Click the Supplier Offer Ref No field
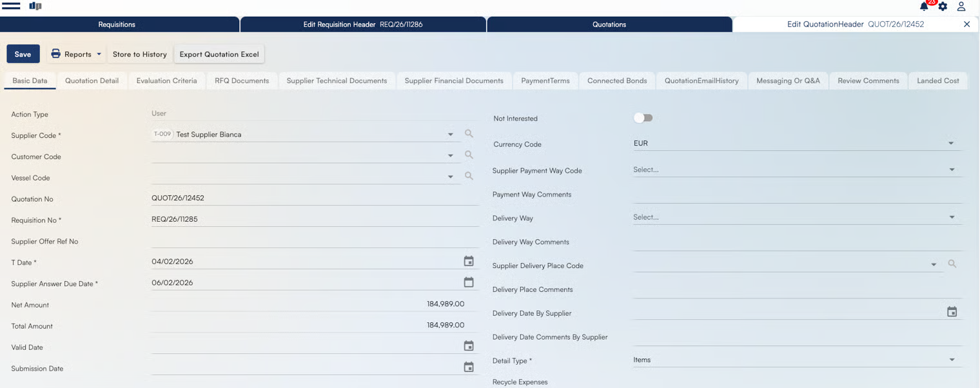Screen dimensions: 980x388 tap(315, 241)
